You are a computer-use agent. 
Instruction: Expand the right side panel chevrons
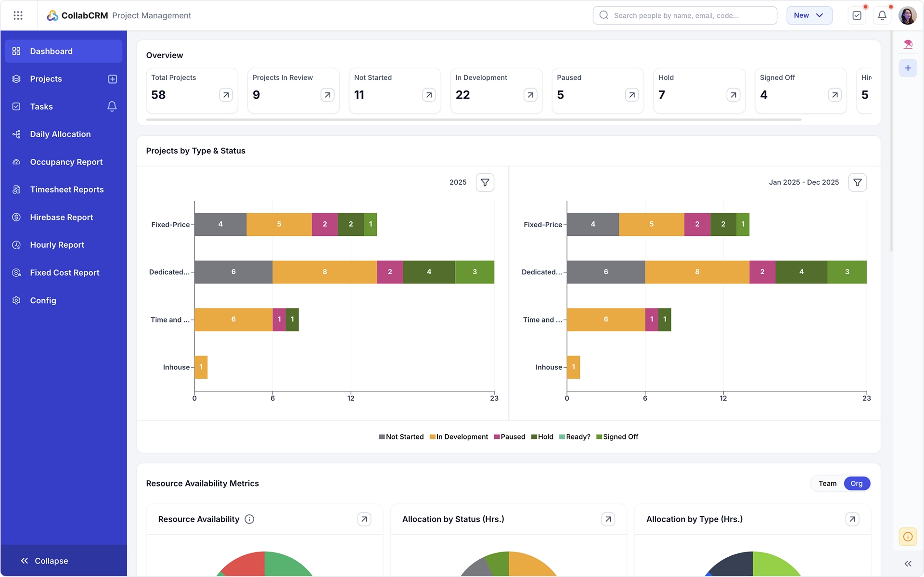(x=908, y=564)
